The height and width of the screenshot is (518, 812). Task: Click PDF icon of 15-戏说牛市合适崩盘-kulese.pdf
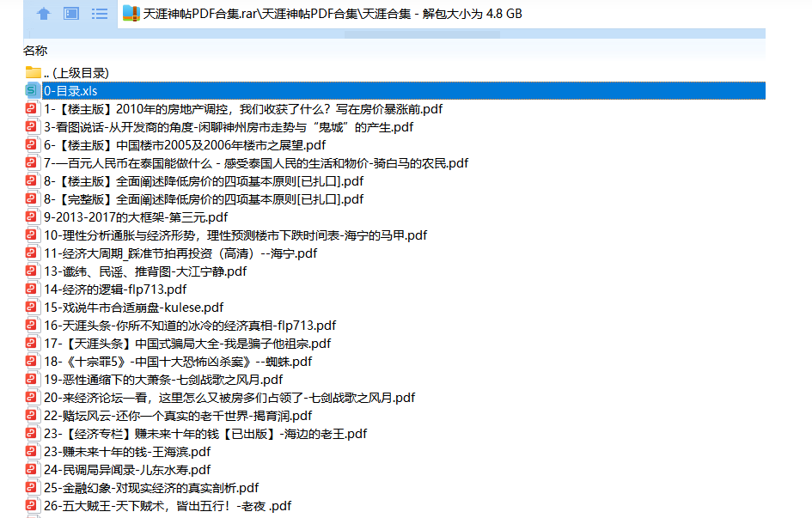pyautogui.click(x=34, y=308)
